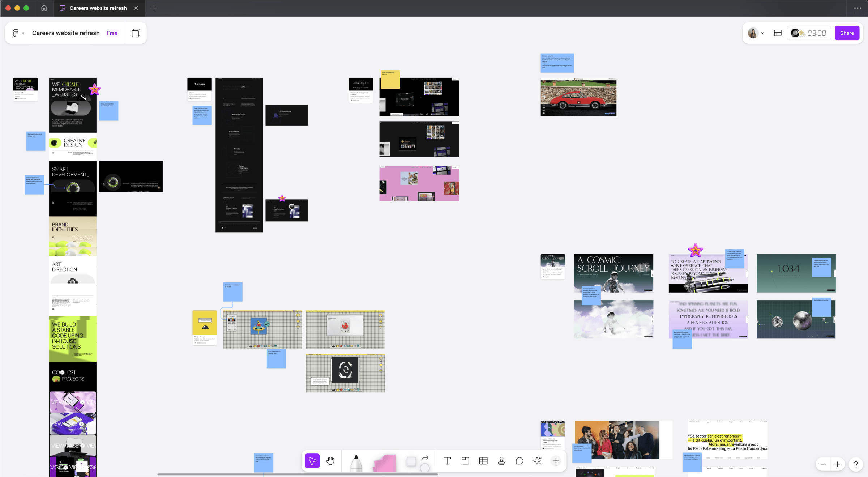The width and height of the screenshot is (868, 477).
Task: Toggle music playback on the timer
Action: click(x=795, y=33)
